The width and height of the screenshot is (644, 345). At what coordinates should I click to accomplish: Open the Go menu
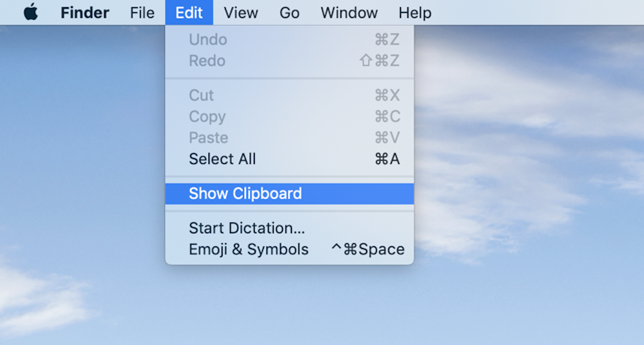289,12
